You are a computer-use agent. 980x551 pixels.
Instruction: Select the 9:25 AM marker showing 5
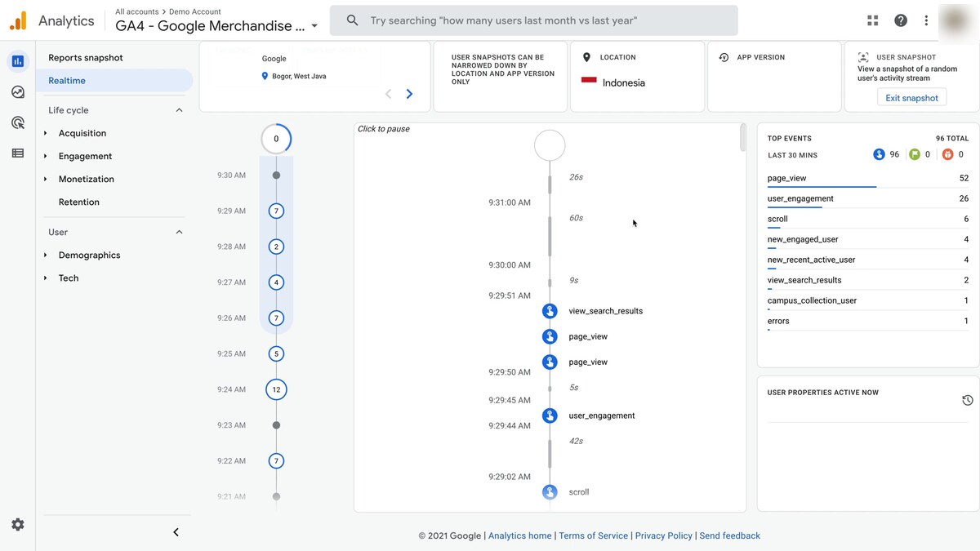coord(276,354)
